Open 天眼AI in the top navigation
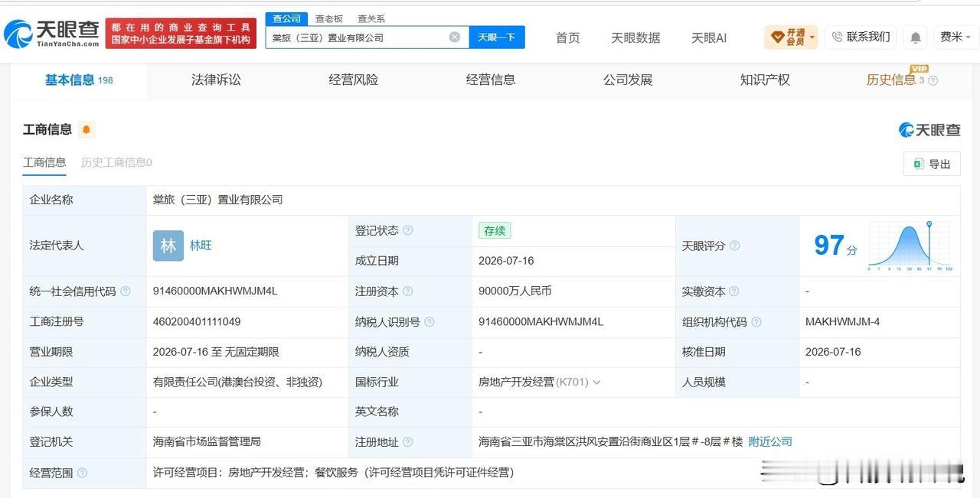The height and width of the screenshot is (498, 980). (x=709, y=37)
